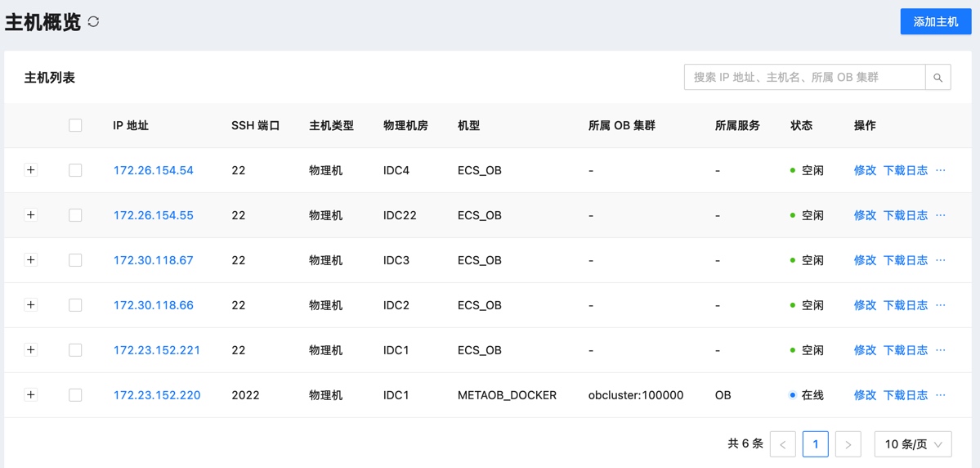This screenshot has height=468, width=980.
Task: Click 修改 for host 172.26.154.55
Action: pos(865,215)
